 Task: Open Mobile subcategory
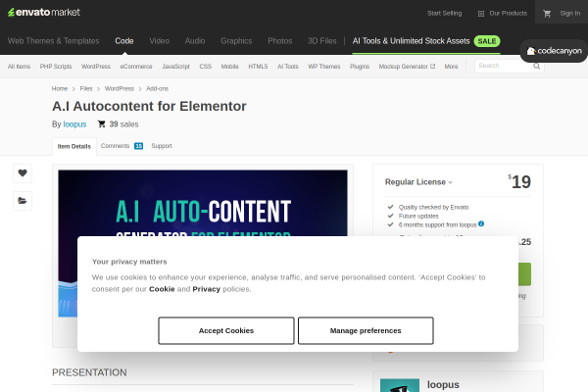click(x=230, y=67)
